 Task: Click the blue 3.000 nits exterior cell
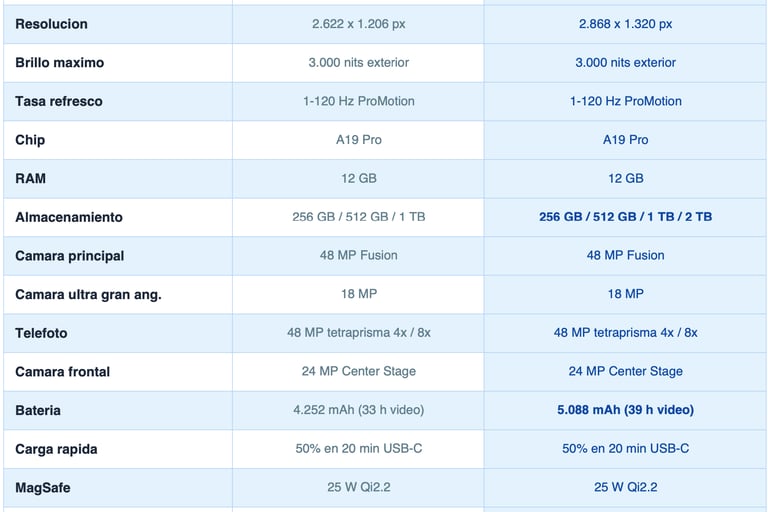click(625, 63)
